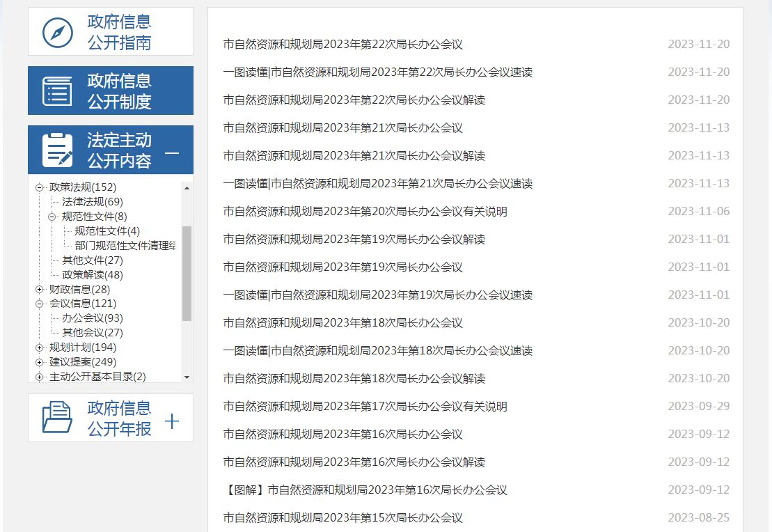Collapse the 会议信息(121) tree node toggle
The image size is (772, 532).
pyautogui.click(x=40, y=304)
